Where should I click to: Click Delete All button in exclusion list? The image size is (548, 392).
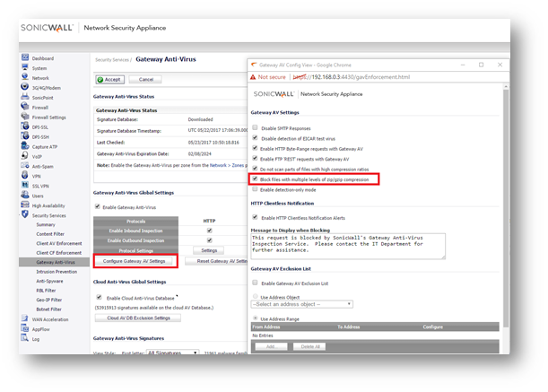click(310, 346)
